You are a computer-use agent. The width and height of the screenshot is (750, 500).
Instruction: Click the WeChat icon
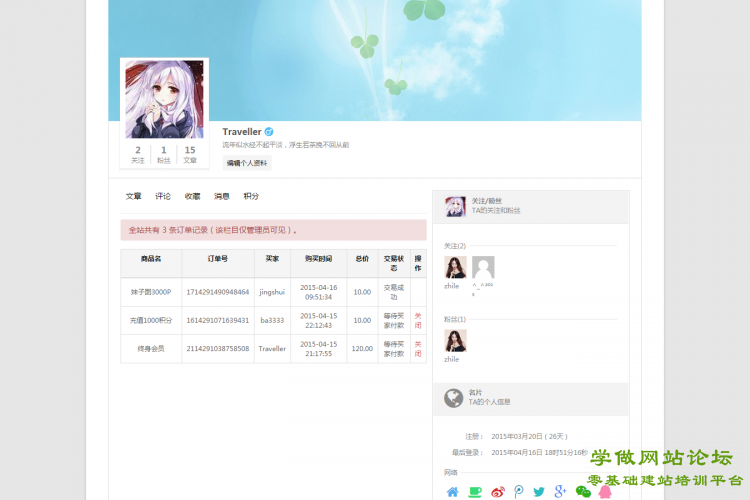tap(583, 491)
